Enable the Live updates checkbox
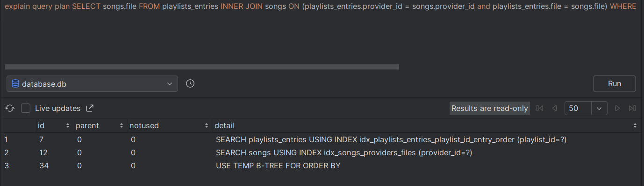This screenshot has width=644, height=186. click(x=26, y=108)
